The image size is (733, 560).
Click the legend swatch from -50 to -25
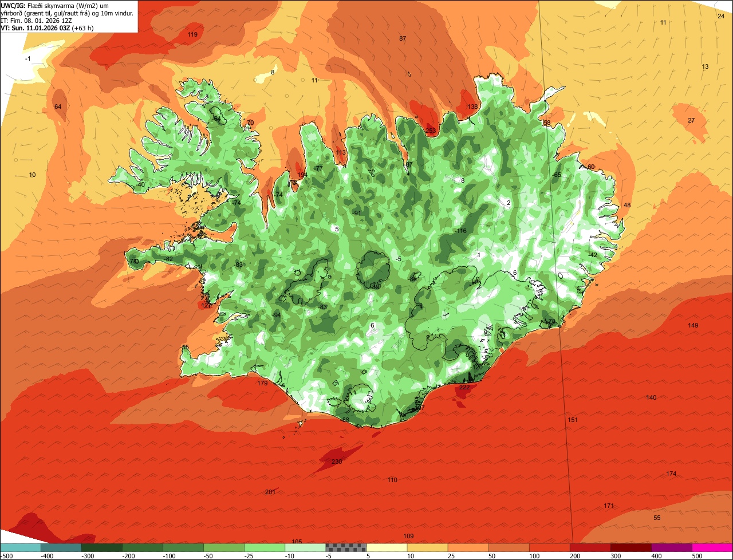pos(224,547)
